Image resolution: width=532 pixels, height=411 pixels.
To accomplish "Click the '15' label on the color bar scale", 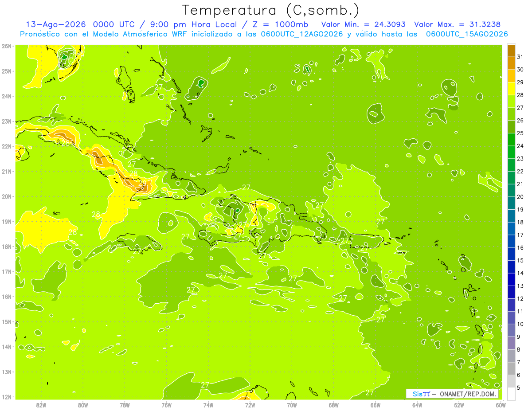I will (x=520, y=261).
